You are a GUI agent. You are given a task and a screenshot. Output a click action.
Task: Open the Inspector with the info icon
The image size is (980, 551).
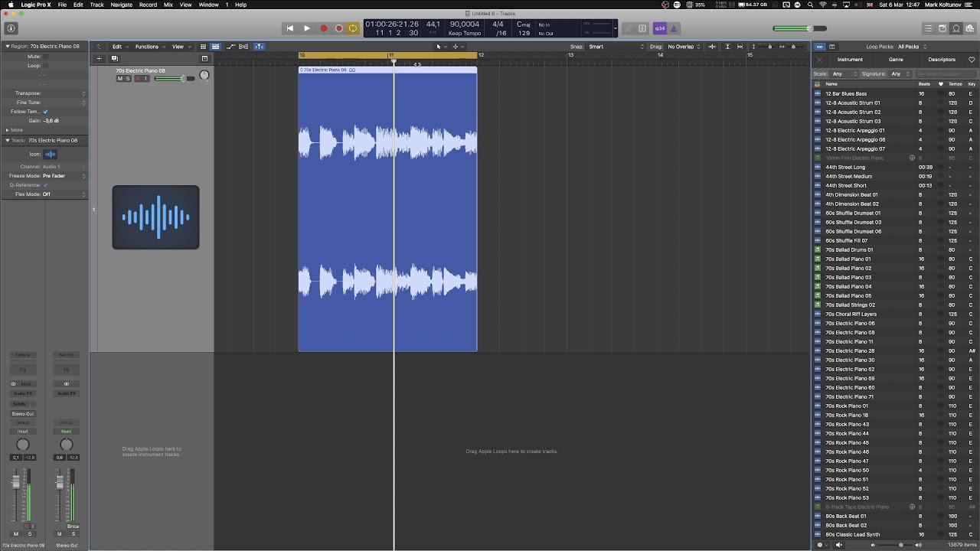(x=11, y=28)
